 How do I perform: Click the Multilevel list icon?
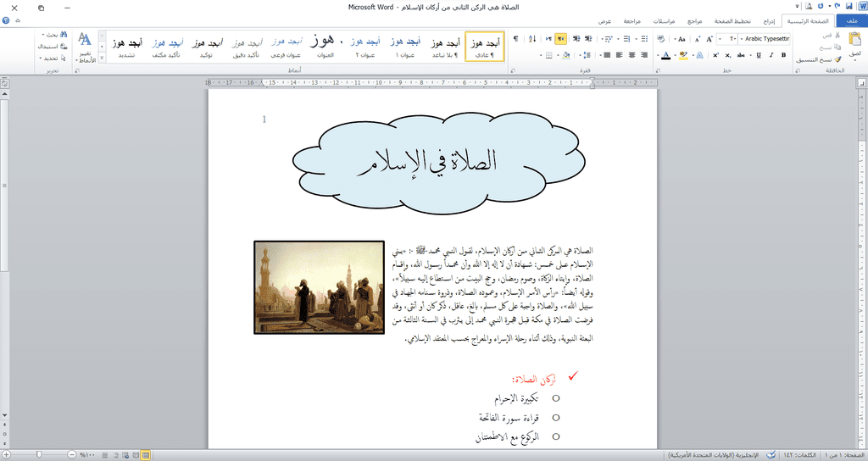(x=609, y=39)
